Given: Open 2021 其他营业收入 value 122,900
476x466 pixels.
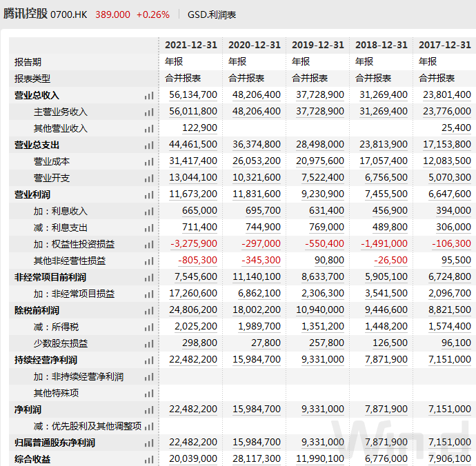Looking at the screenshot, I should tap(199, 128).
